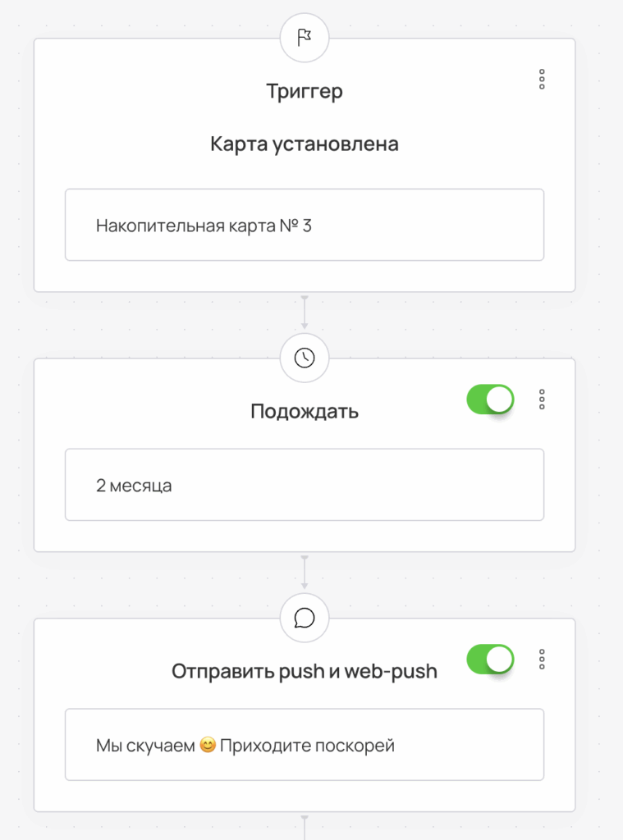Click the clock icon above Подождать block

pyautogui.click(x=305, y=358)
